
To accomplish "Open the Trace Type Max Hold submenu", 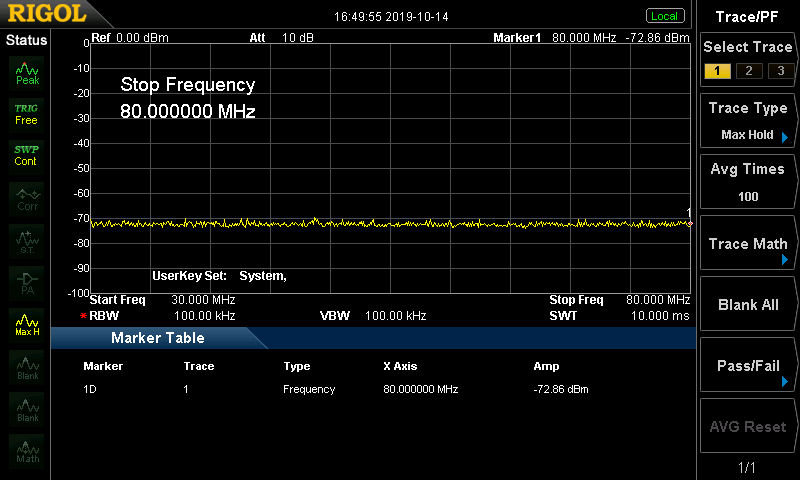I will (x=748, y=122).
